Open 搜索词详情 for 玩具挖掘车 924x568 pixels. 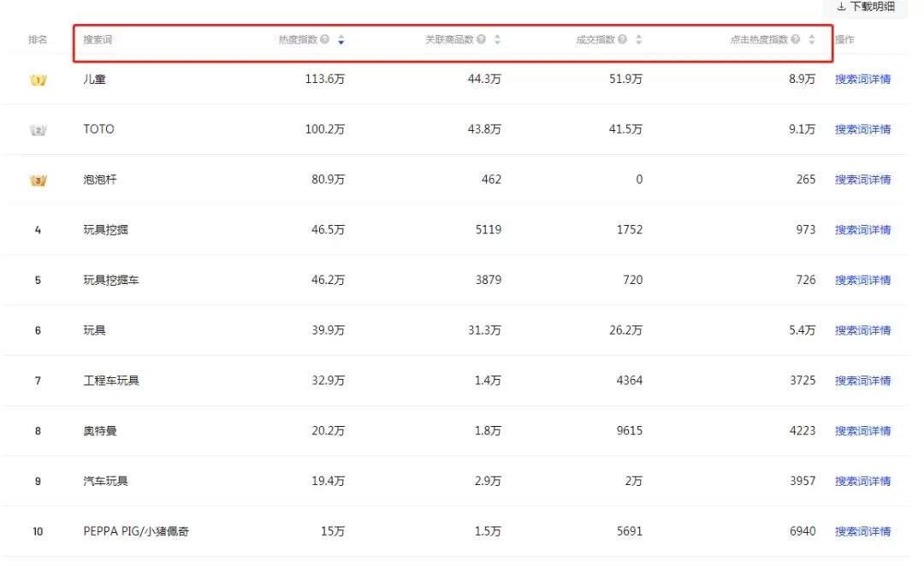pos(862,281)
